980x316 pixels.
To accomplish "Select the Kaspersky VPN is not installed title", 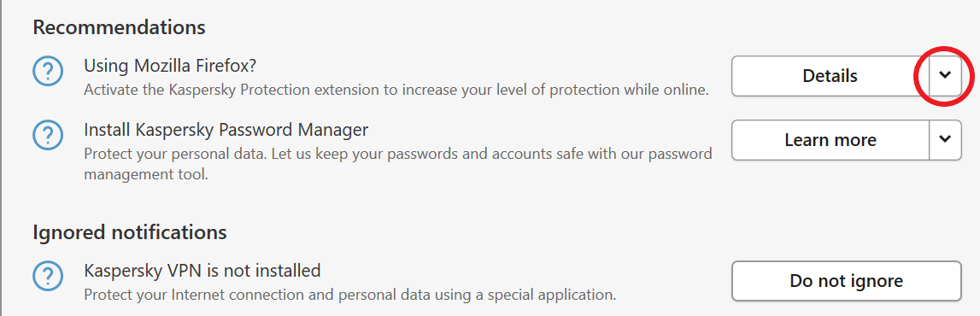I will click(202, 271).
